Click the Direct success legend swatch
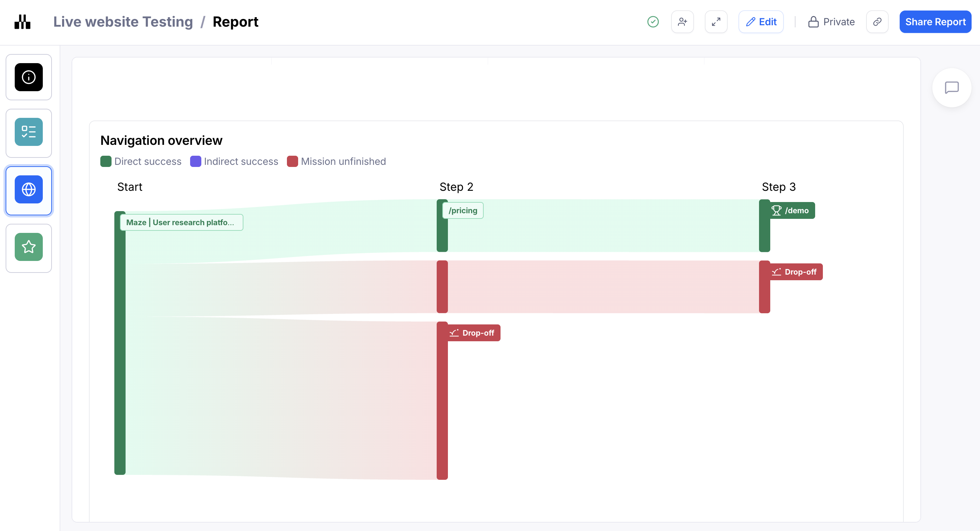This screenshot has height=531, width=980. click(106, 161)
